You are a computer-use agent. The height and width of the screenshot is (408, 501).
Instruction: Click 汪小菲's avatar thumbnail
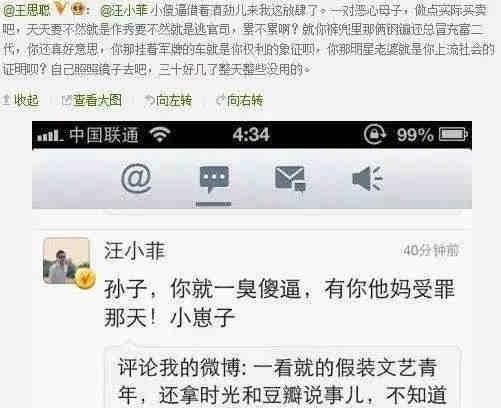coord(67,261)
